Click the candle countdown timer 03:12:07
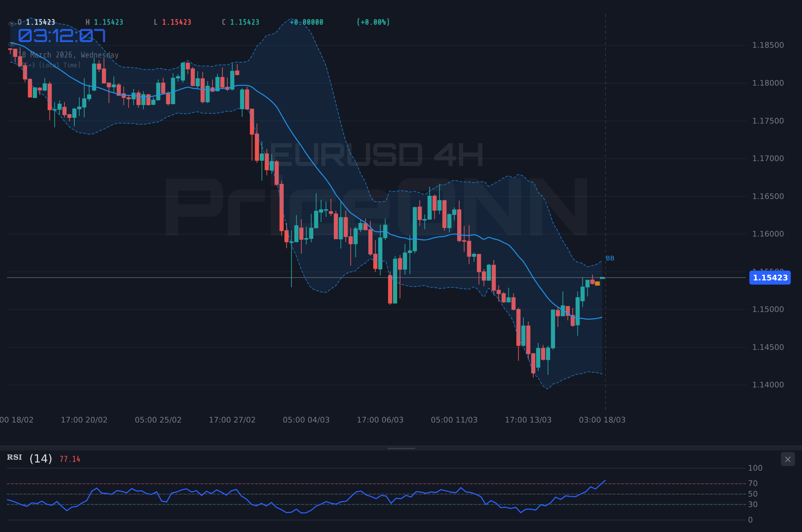Image resolution: width=802 pixels, height=532 pixels. coord(62,35)
